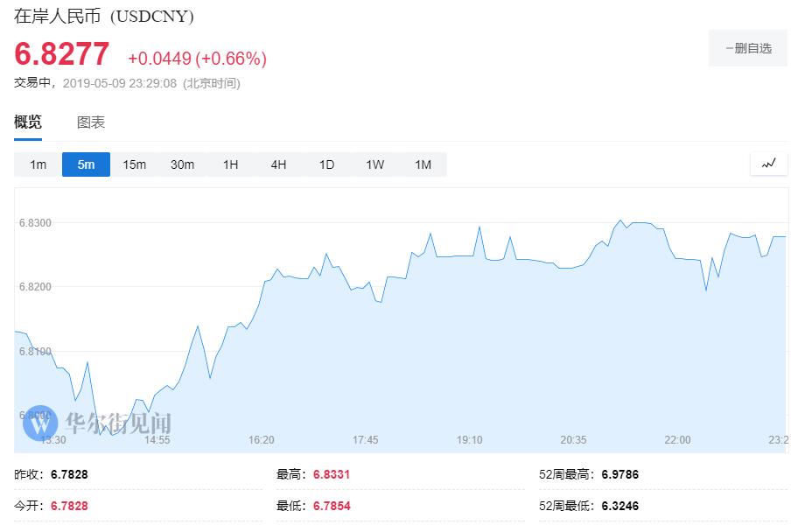Click the 在岸人民币 (USDCNY) title
The height and width of the screenshot is (532, 791).
click(x=104, y=17)
